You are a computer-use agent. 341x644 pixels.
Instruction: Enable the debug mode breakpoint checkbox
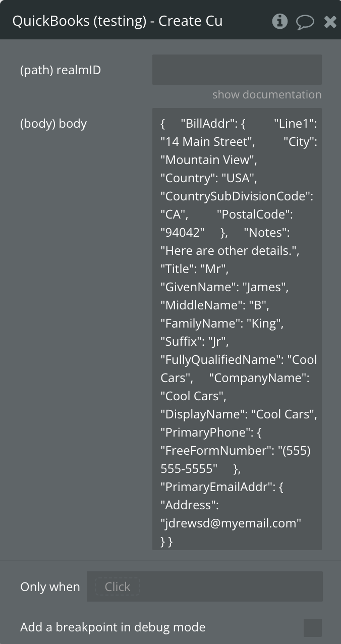tap(312, 628)
